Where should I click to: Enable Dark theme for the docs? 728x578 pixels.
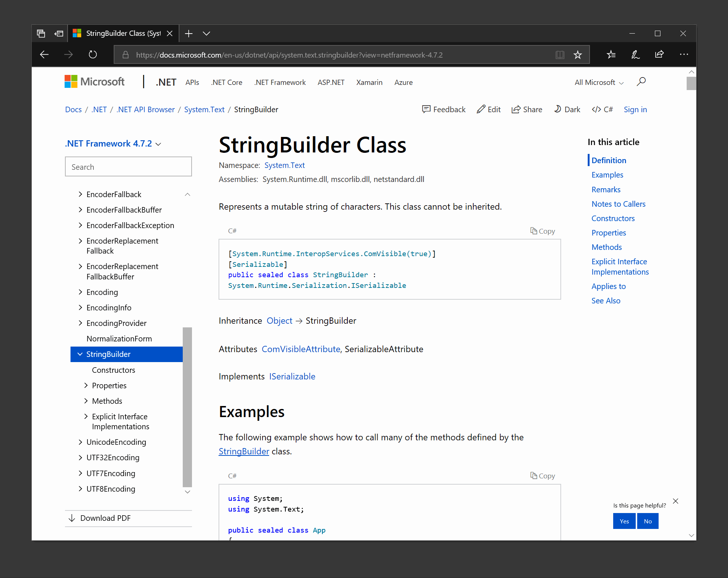click(x=567, y=109)
